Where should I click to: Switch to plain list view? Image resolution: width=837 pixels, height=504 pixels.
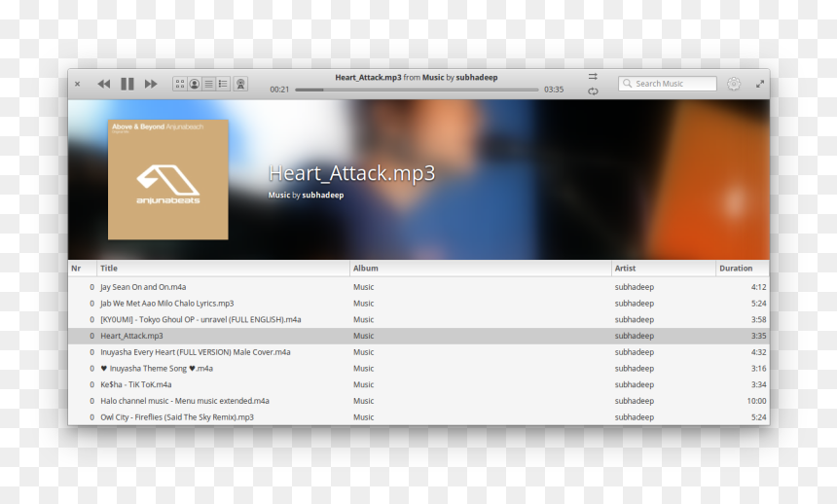tap(208, 84)
